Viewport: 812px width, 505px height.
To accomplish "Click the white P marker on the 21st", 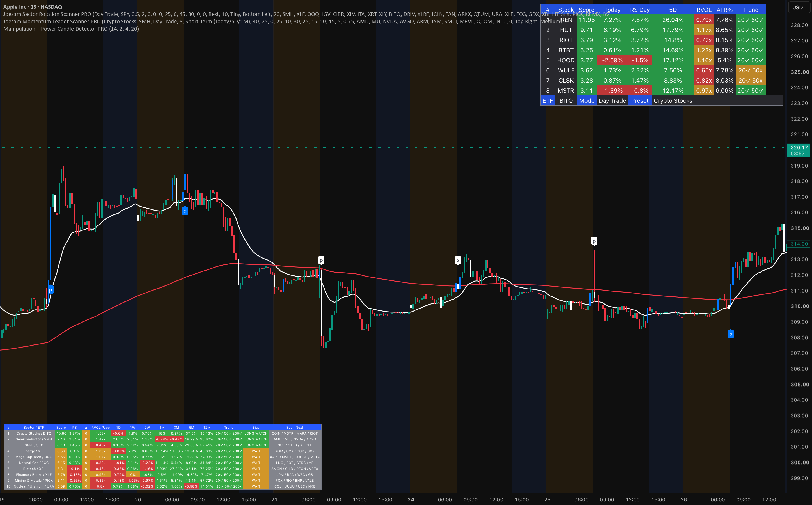I will click(x=321, y=260).
